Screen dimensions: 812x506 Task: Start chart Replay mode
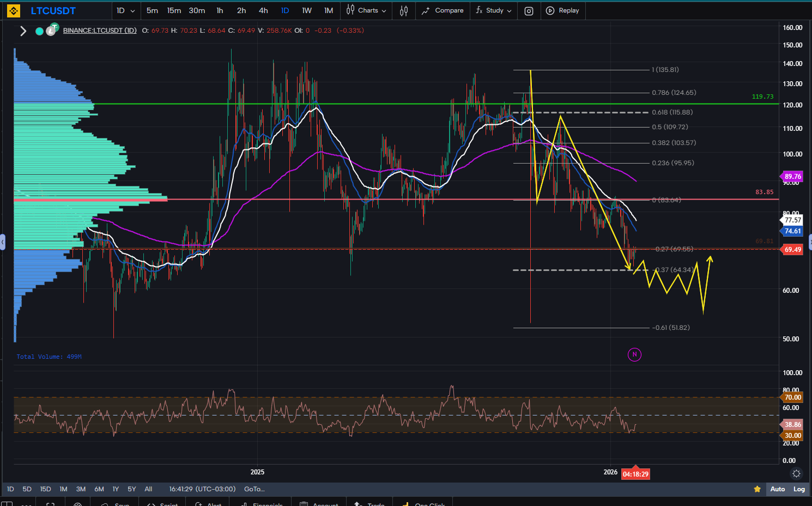click(563, 10)
